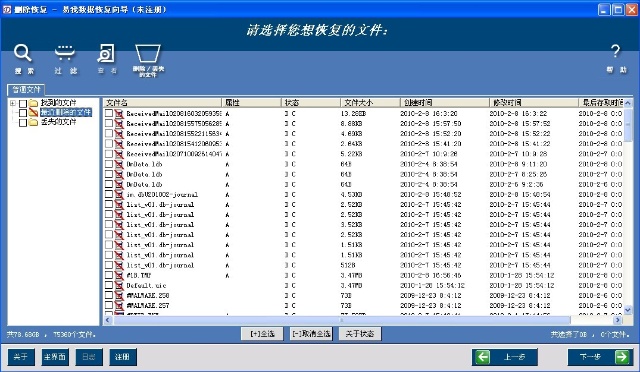Image resolution: width=640 pixels, height=372 pixels.
Task: Click deleted-file icon of 8.88KB ReceivedMail row
Action: (x=119, y=123)
